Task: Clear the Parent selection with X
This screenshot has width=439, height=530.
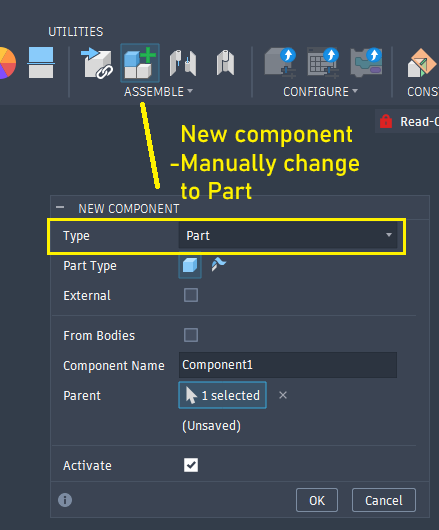Action: 283,395
